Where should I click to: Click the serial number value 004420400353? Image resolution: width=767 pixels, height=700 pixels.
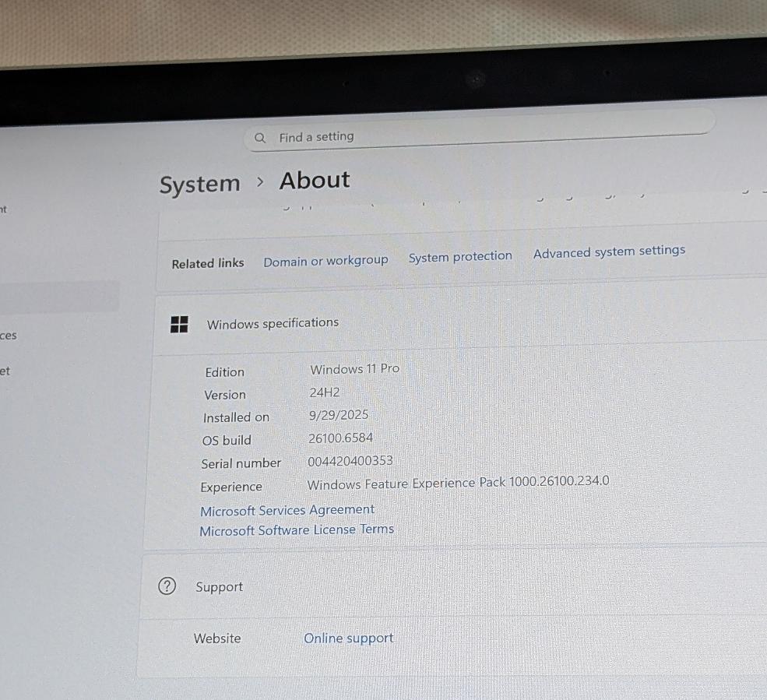(350, 462)
